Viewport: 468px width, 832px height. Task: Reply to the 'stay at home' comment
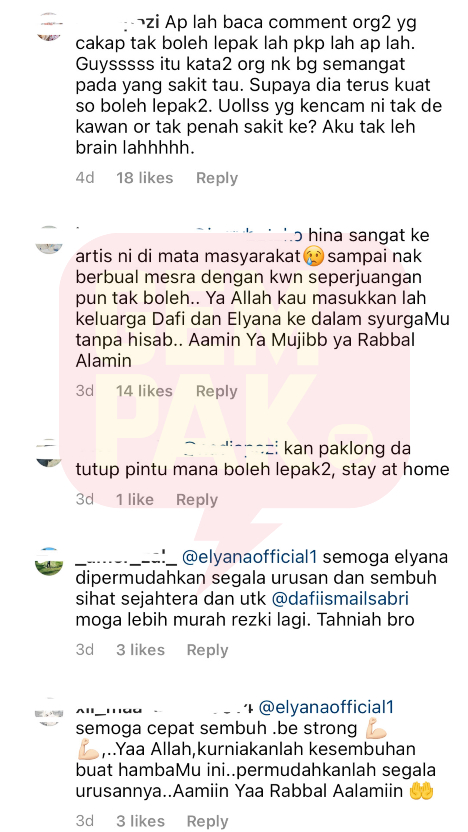[x=197, y=499]
